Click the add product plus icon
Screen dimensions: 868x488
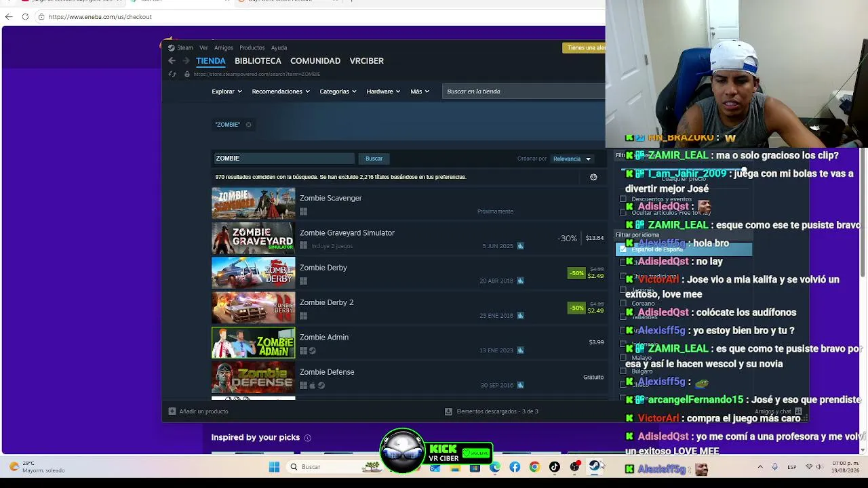(172, 411)
